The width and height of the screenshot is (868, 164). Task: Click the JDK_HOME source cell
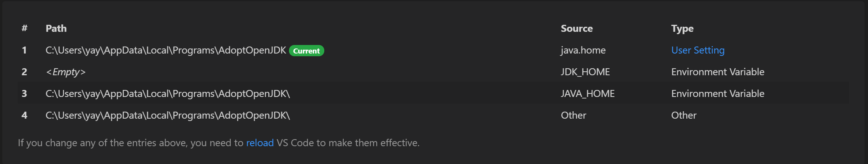point(585,72)
